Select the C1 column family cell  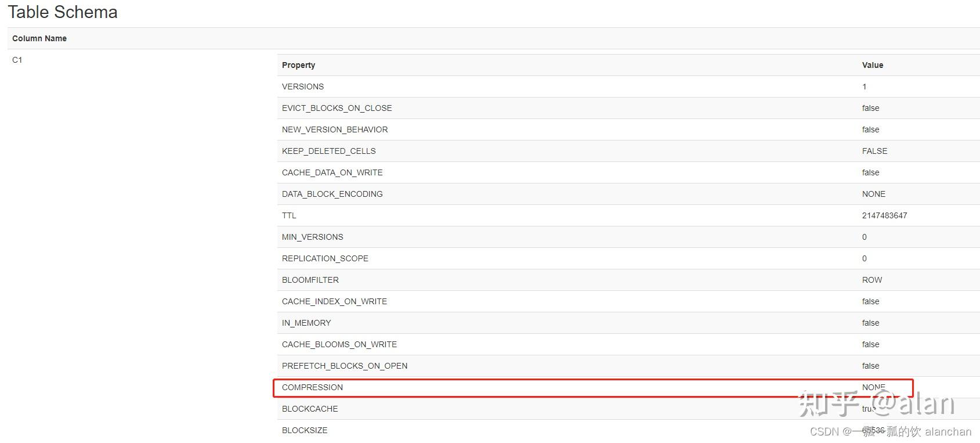point(17,60)
